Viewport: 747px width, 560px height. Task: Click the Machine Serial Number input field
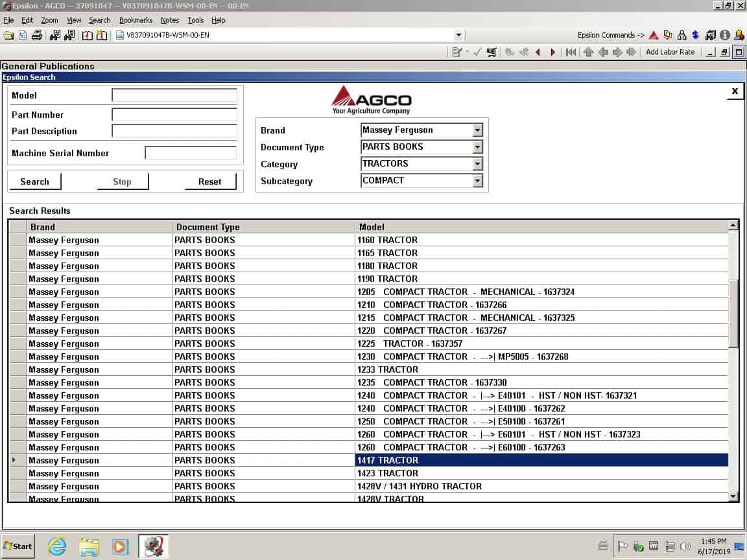tap(191, 153)
